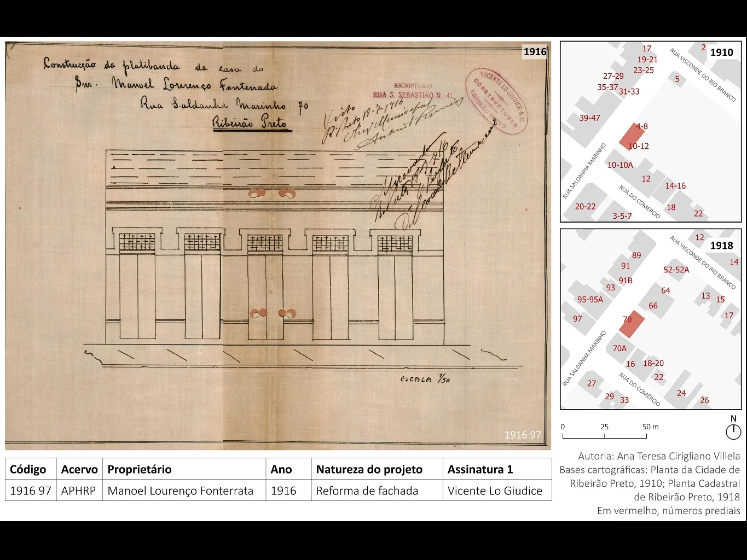Click Rua do Comércio label on 1910 map
Image resolution: width=747 pixels, height=560 pixels.
(x=639, y=202)
